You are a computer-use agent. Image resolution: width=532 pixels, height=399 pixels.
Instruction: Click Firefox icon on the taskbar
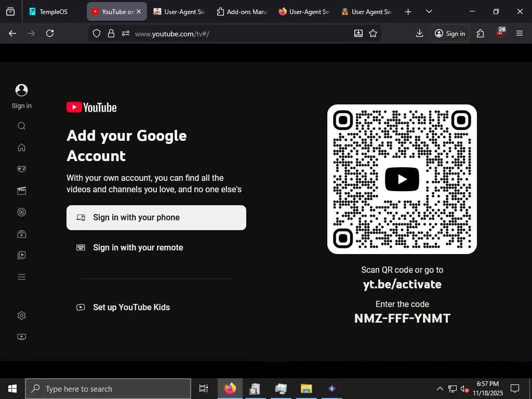[x=230, y=389]
